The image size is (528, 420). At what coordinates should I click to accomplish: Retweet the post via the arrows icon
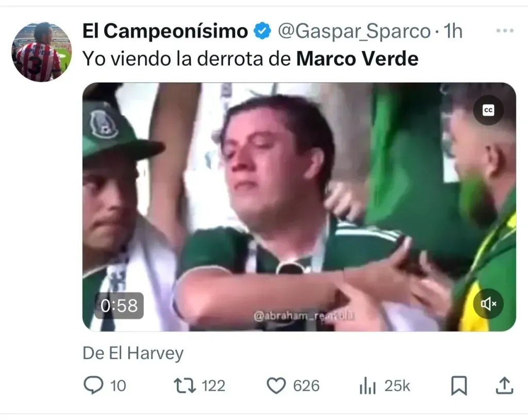point(185,385)
